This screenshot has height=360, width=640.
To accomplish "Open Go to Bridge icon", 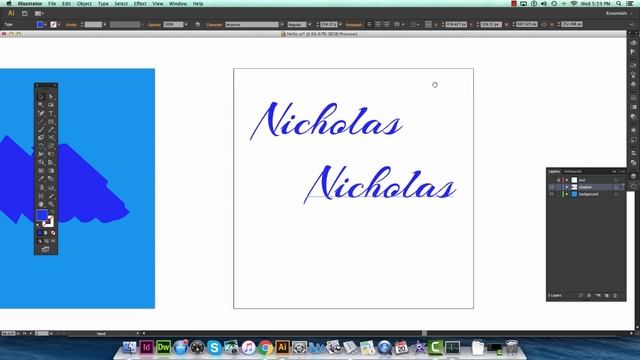I will [24, 13].
